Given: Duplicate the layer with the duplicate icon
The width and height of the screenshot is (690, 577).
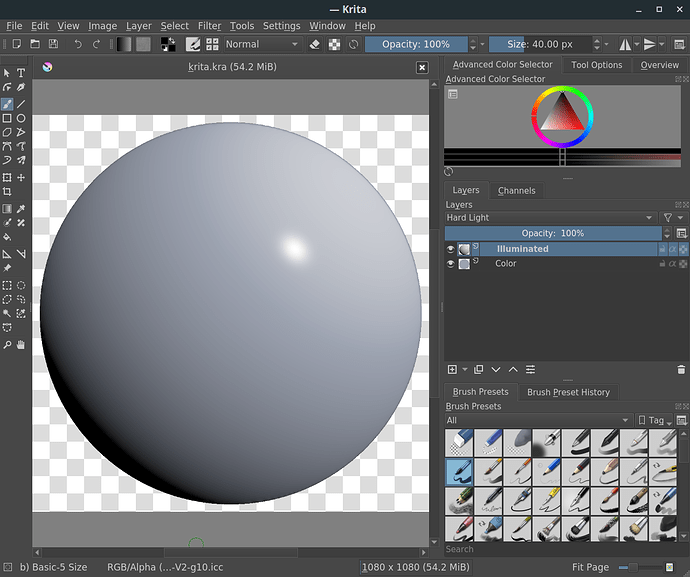Looking at the screenshot, I should click(478, 370).
